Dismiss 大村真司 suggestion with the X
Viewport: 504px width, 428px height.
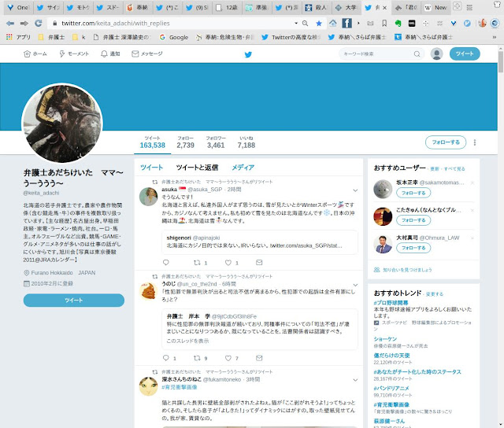[x=472, y=238]
